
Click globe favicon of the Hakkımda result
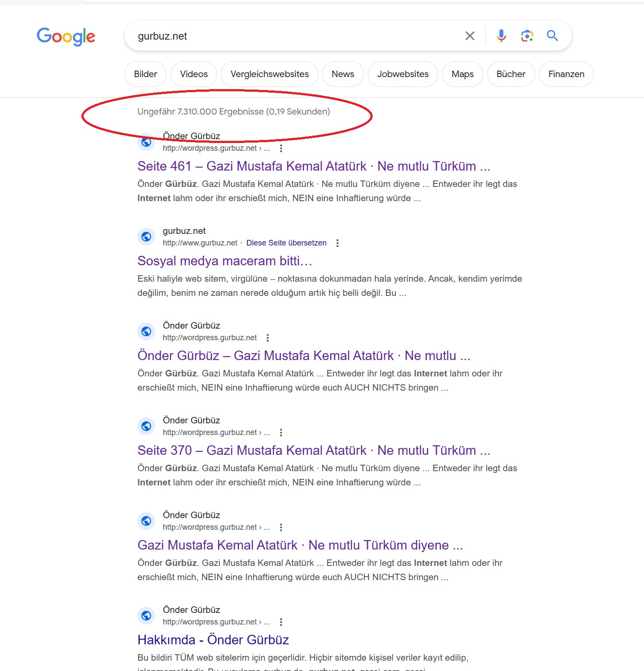point(146,615)
